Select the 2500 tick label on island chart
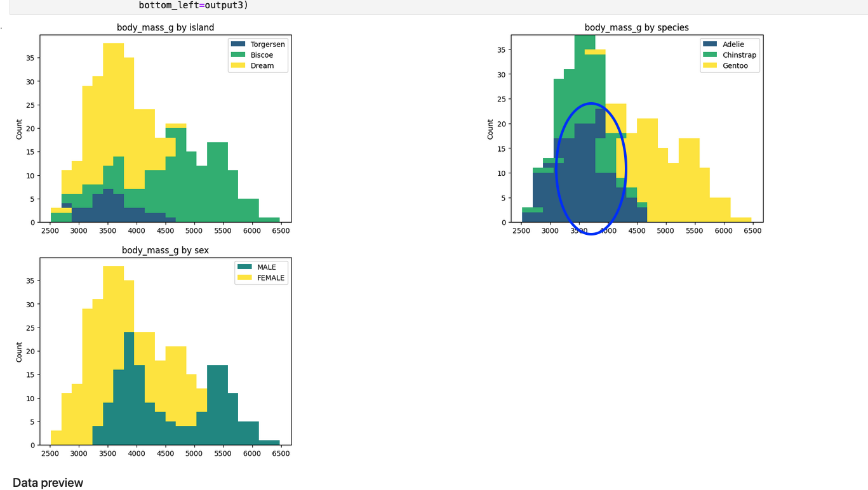Viewport: 868px width, 490px height. 50,230
